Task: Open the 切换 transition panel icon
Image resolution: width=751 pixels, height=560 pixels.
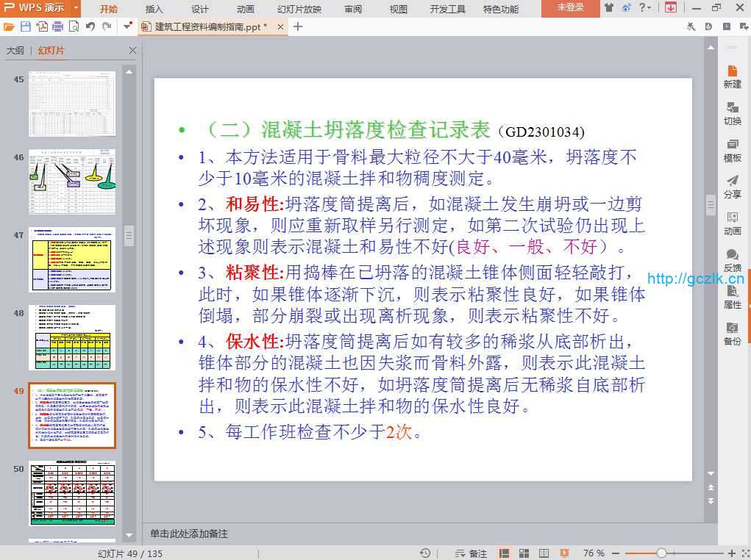Action: click(x=732, y=113)
